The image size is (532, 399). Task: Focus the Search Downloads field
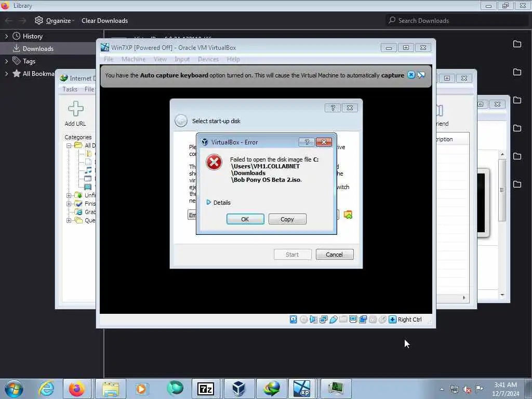tap(457, 21)
